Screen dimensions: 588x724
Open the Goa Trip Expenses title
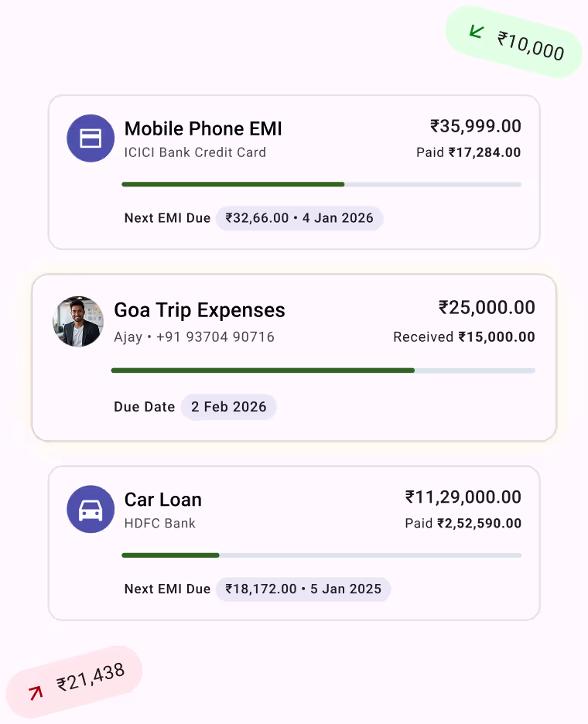tap(199, 310)
